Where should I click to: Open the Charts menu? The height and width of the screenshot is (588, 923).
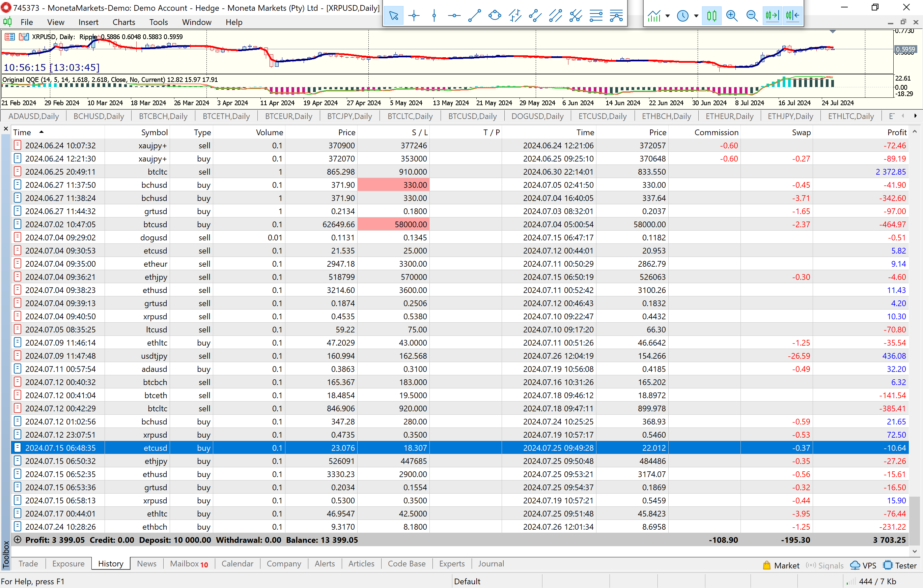point(123,22)
